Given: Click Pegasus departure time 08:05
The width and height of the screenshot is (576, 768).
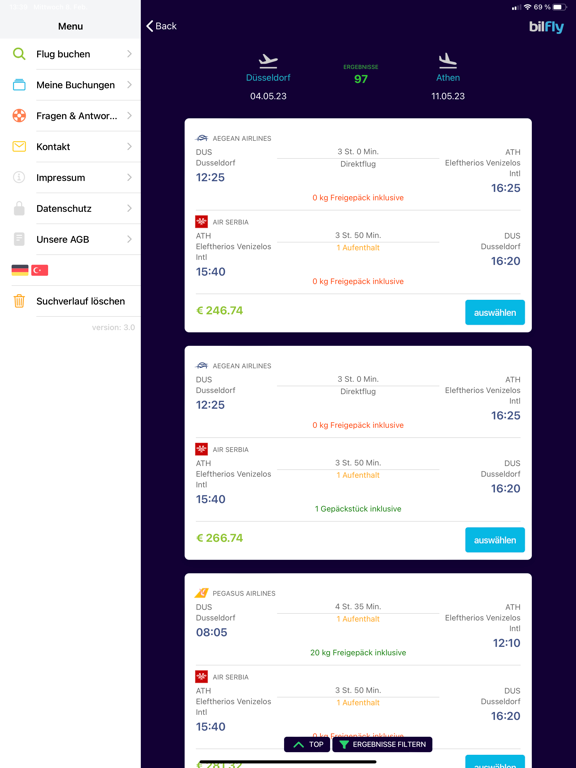Looking at the screenshot, I should pyautogui.click(x=212, y=632).
